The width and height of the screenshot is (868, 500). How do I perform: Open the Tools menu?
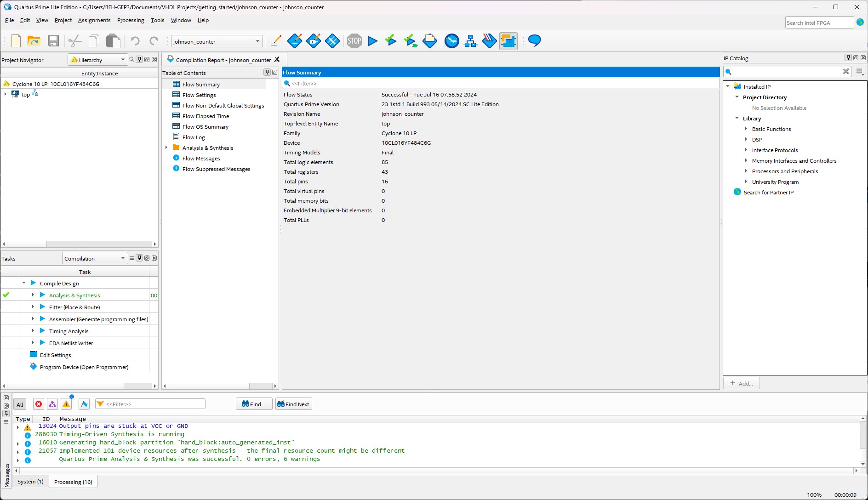[x=157, y=20]
